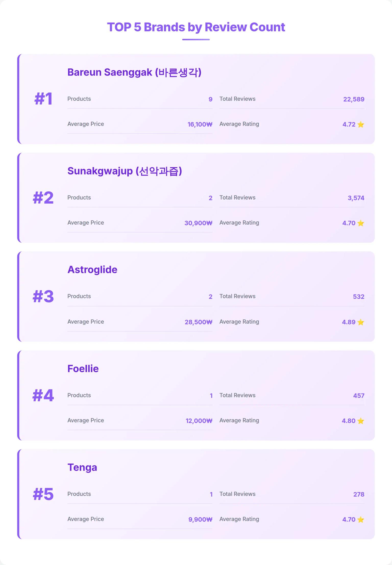This screenshot has height=565, width=392.
Task: Click the star icon beside Tenga's rating
Action: (361, 520)
